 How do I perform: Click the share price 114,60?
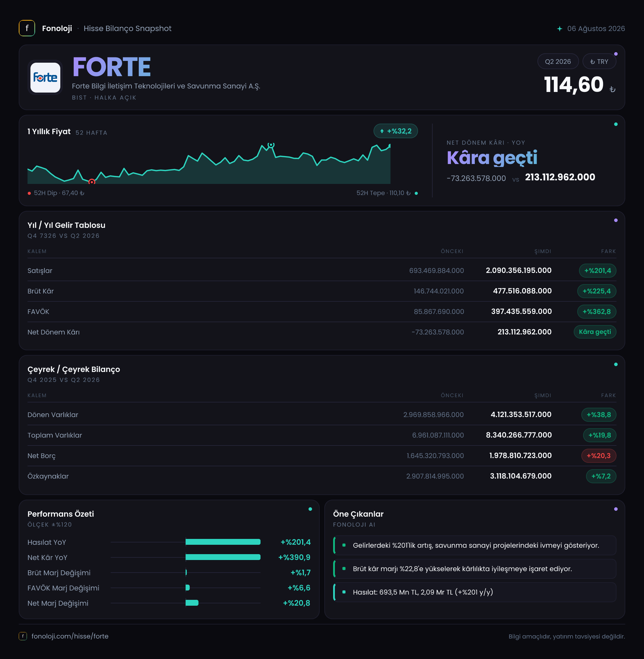573,85
